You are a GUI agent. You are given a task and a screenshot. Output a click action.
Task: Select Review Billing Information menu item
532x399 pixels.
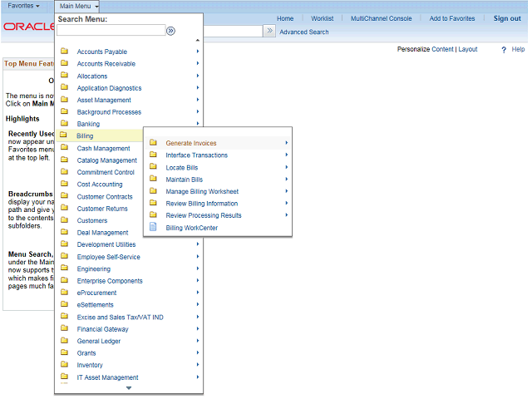click(201, 204)
